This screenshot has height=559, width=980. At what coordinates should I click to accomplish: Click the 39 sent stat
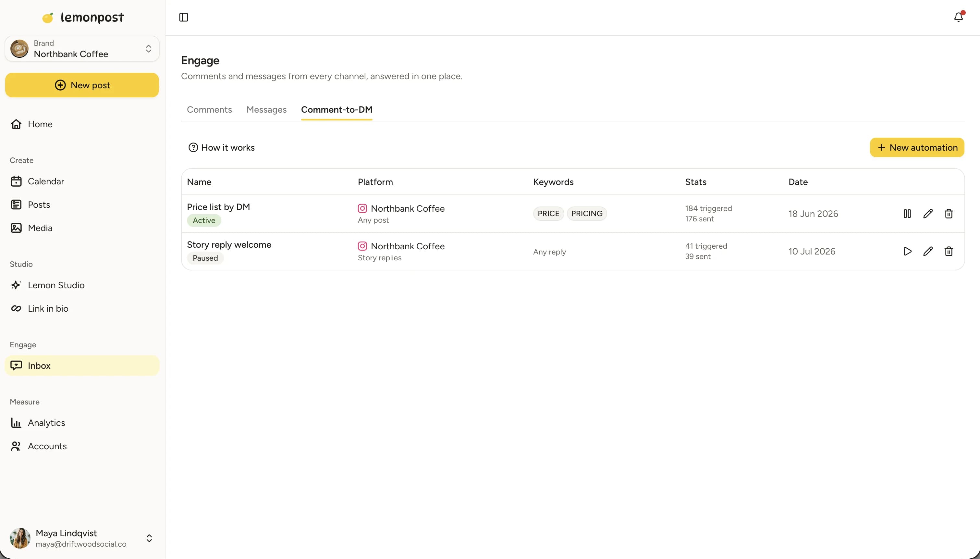coord(698,256)
